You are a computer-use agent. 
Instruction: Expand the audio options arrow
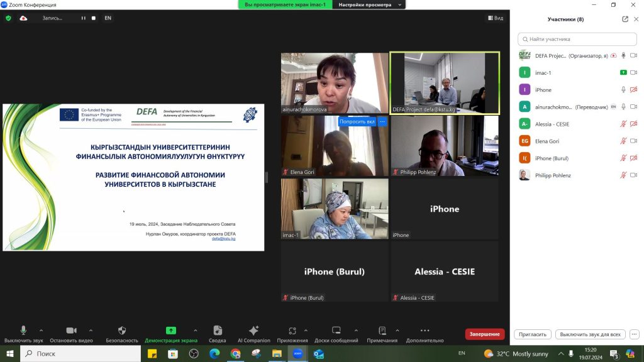(42, 330)
